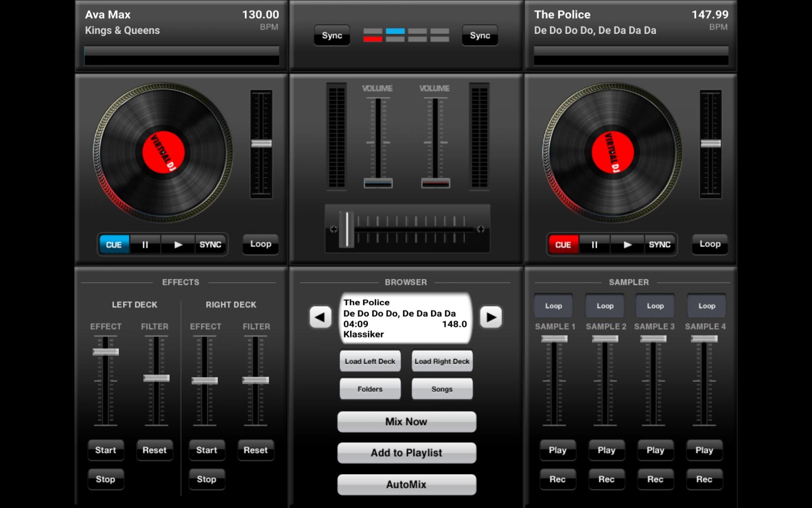
Task: Click Add to Playlist
Action: tap(406, 452)
